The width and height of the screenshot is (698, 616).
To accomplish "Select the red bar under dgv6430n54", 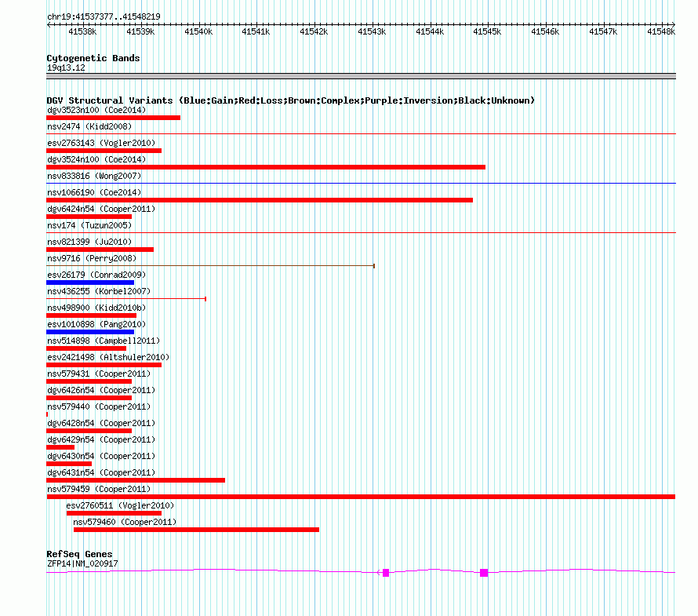I will (69, 464).
